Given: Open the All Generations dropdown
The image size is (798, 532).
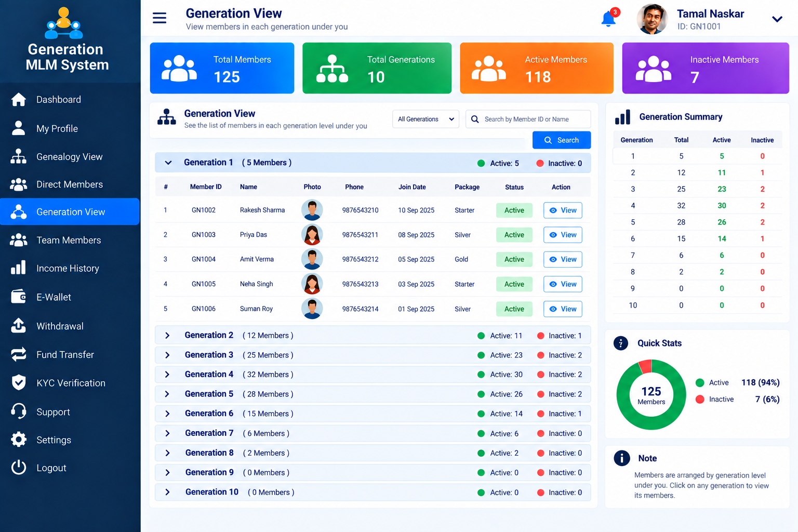Looking at the screenshot, I should pos(426,119).
